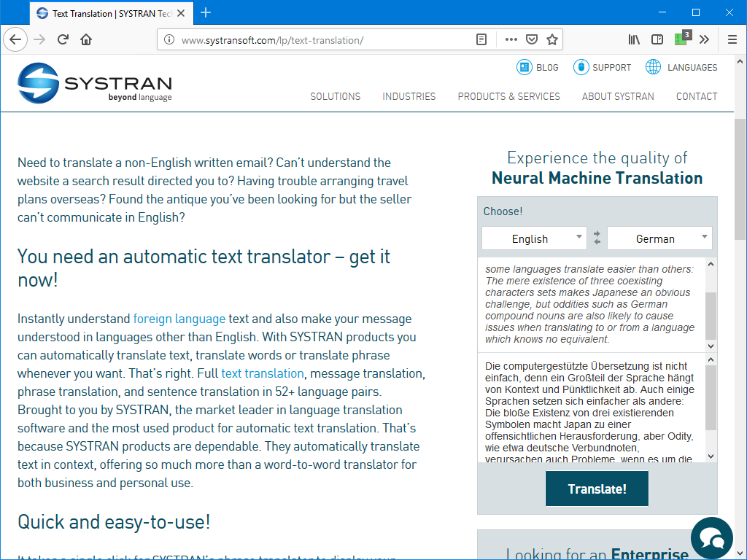Click the page scrollbar up arrow
Screen dimensions: 747x560
pyautogui.click(x=740, y=61)
